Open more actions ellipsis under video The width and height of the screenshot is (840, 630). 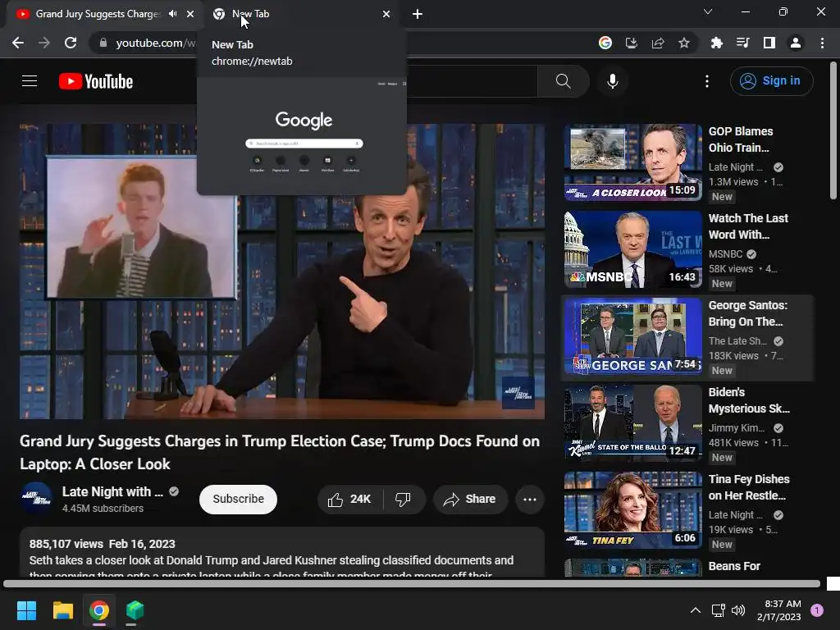[x=530, y=500]
